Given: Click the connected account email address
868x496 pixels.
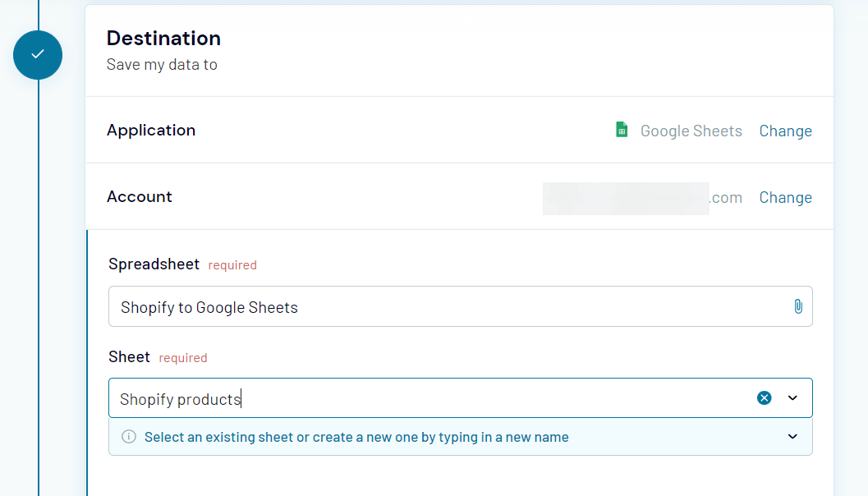Looking at the screenshot, I should pos(641,197).
